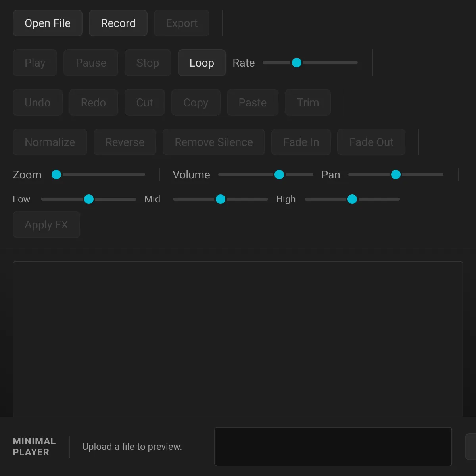This screenshot has height=476, width=476.
Task: Click the Apply FX button
Action: pos(46,225)
